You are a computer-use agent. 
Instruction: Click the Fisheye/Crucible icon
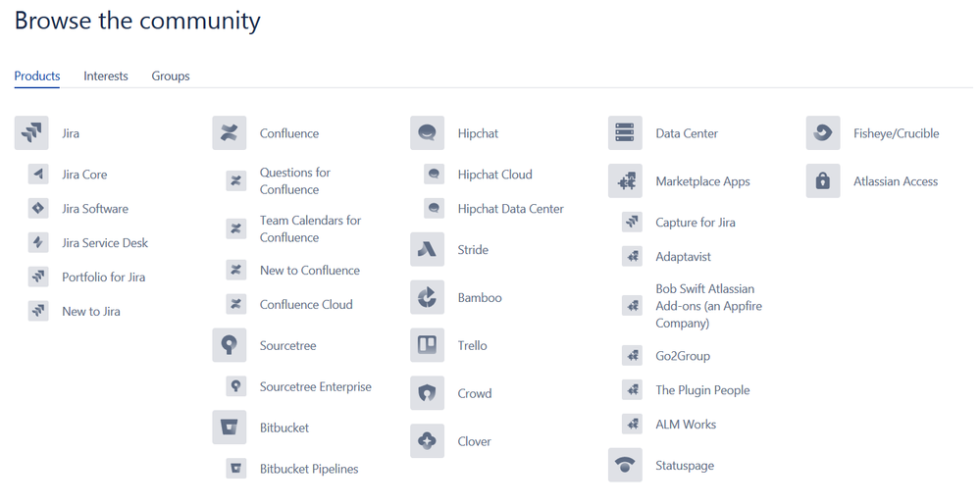pos(823,133)
